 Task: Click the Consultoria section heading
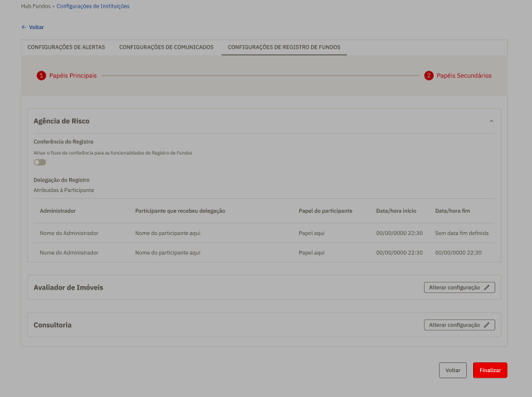click(x=53, y=325)
